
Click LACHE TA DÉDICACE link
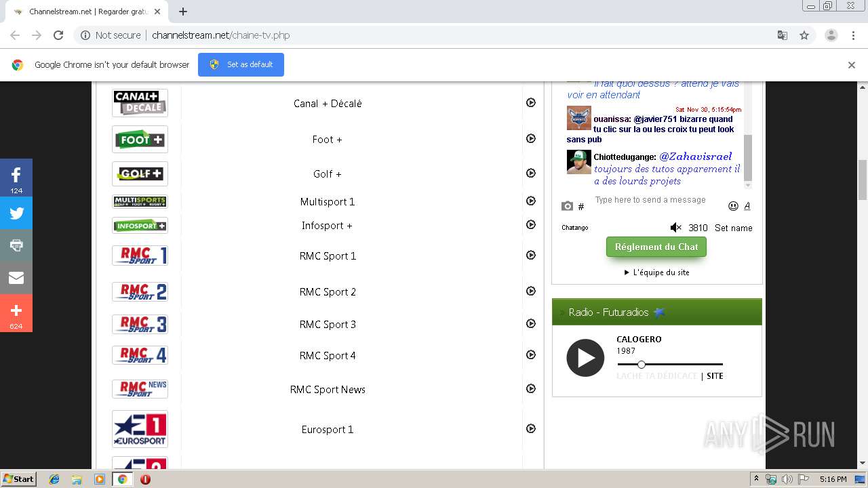pyautogui.click(x=656, y=375)
